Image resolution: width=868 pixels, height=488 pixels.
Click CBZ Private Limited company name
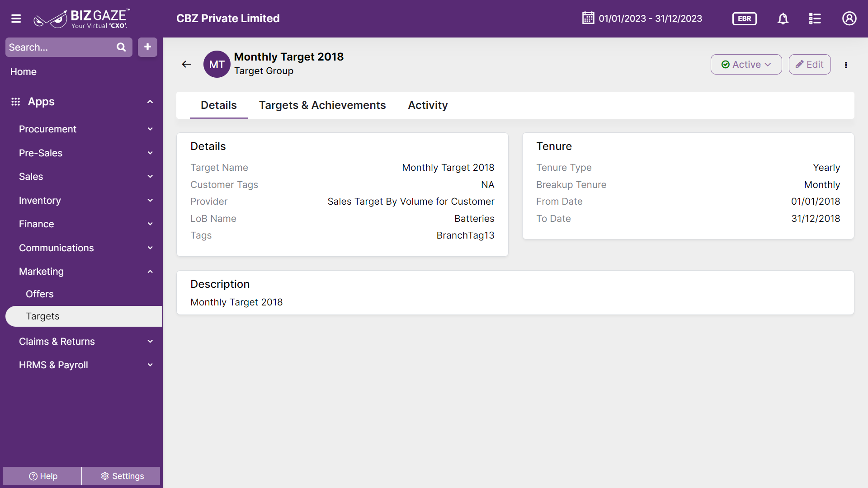coord(228,19)
